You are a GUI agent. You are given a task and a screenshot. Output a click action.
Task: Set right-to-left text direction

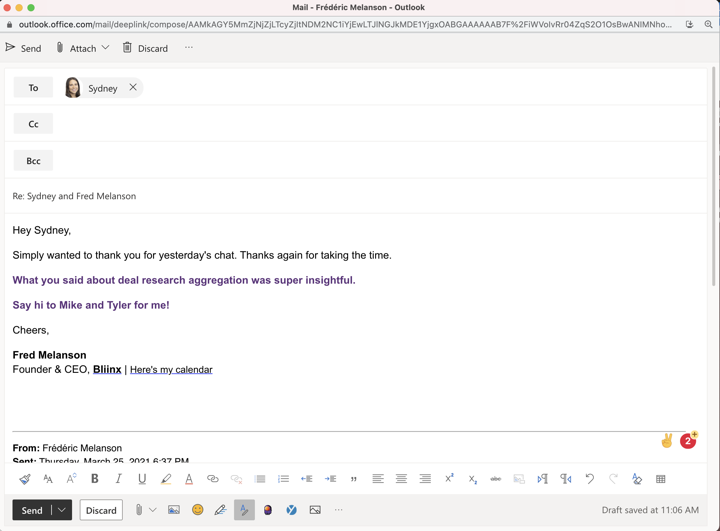566,479
